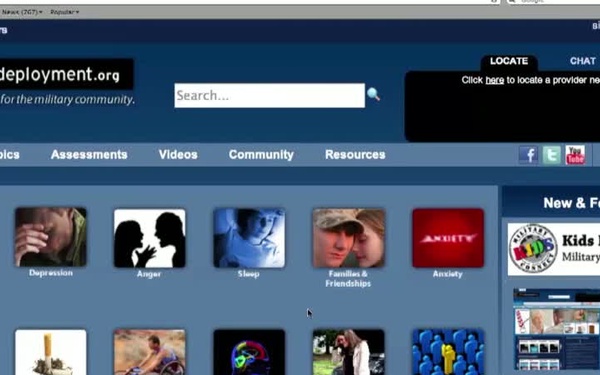The image size is (600, 375).
Task: Click the Sleep label text
Action: point(249,274)
